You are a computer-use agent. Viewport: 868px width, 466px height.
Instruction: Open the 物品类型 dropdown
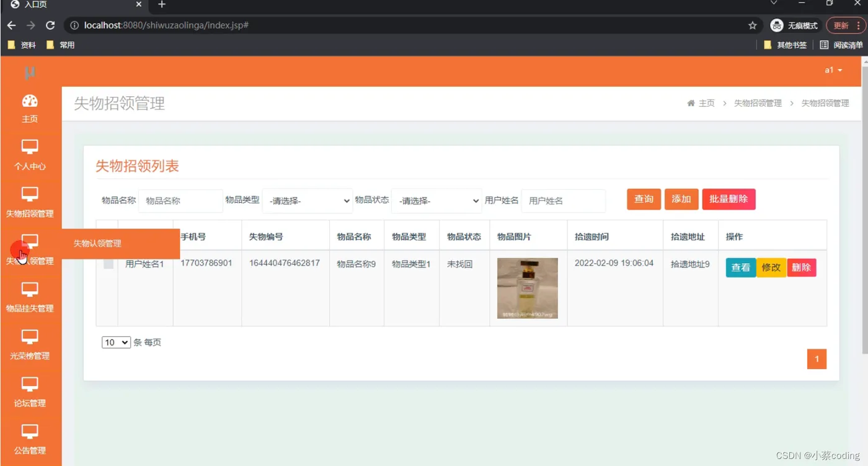point(308,200)
